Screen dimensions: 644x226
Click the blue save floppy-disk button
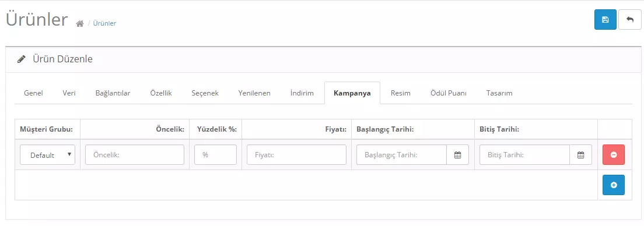[x=605, y=20]
